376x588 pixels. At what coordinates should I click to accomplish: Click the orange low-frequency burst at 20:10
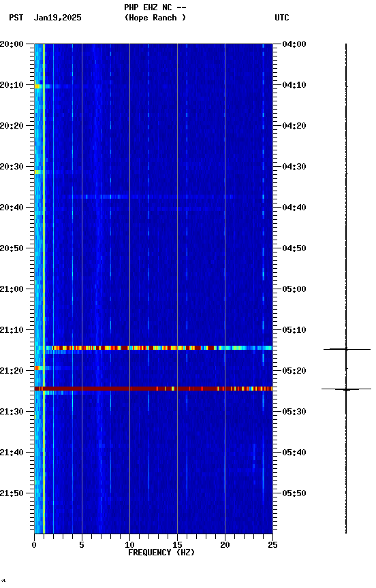(38, 86)
